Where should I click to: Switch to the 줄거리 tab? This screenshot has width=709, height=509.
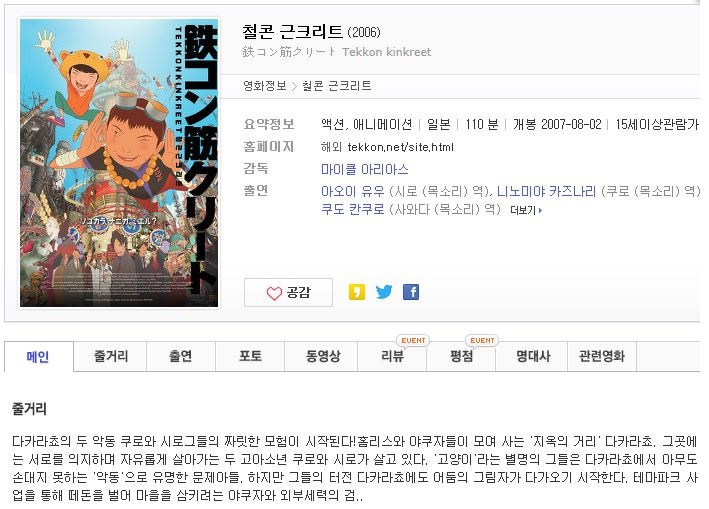(110, 356)
